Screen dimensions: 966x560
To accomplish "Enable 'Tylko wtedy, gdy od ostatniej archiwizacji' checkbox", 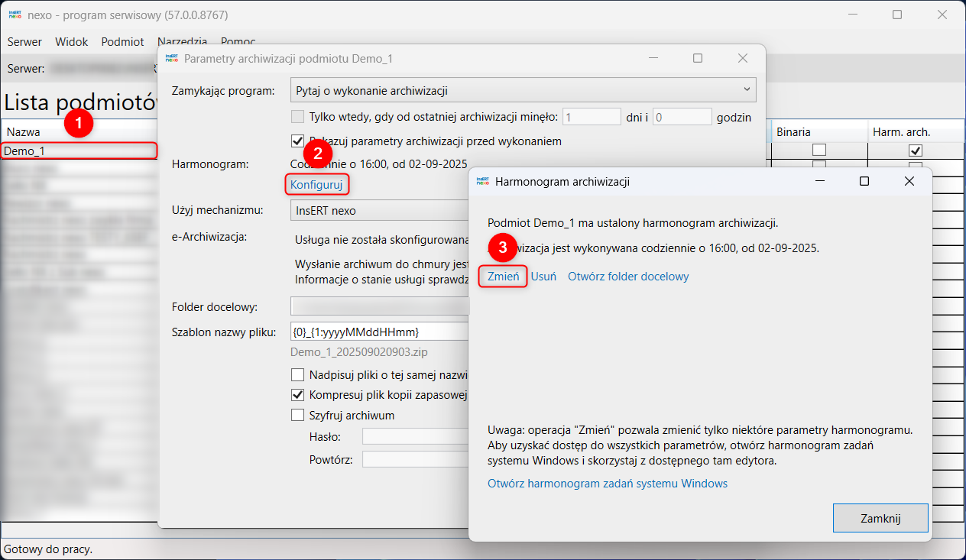I will 298,117.
